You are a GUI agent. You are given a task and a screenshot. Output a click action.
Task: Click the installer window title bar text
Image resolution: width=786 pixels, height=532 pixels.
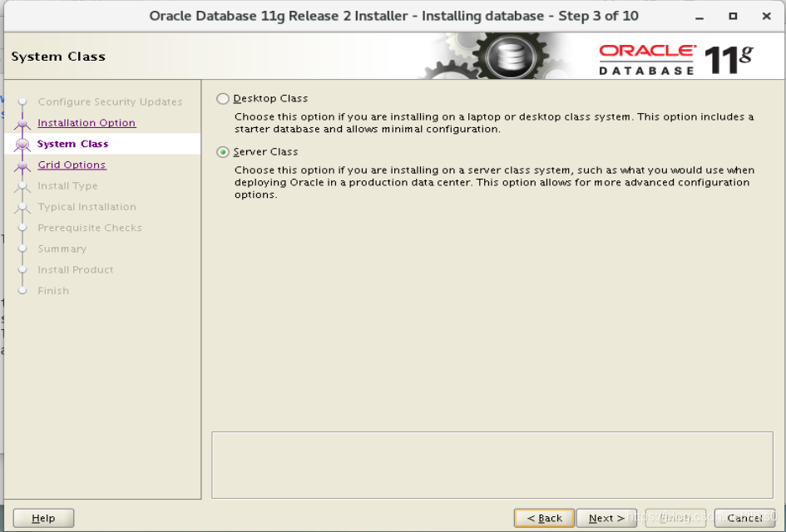(394, 16)
